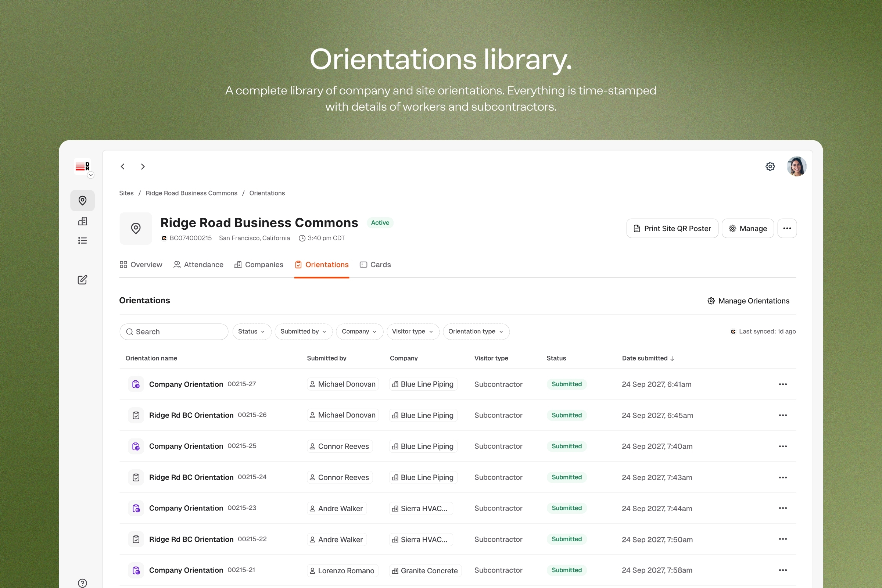Open the user profile avatar
Viewport: 882px width, 588px height.
point(796,166)
